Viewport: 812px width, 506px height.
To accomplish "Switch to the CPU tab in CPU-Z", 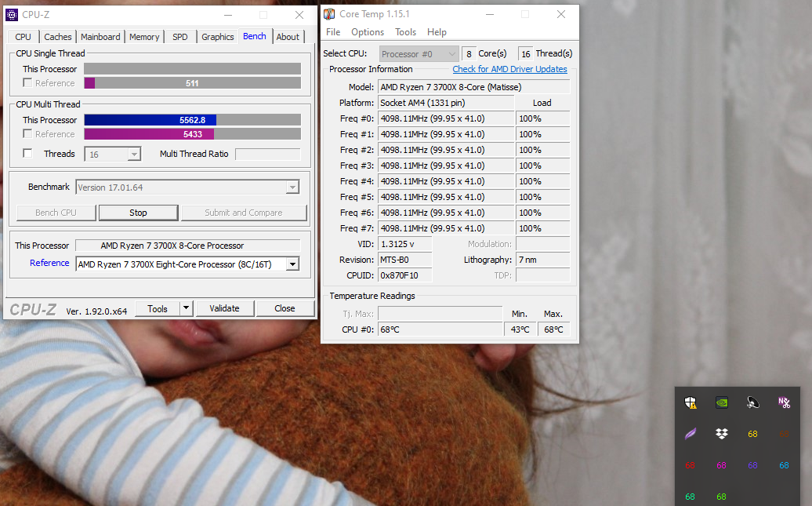I will tap(24, 37).
